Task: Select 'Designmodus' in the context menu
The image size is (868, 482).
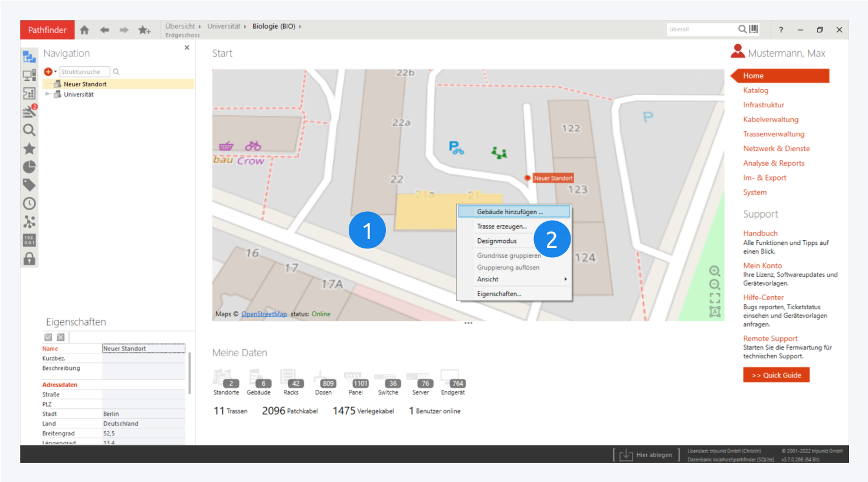Action: pyautogui.click(x=497, y=241)
